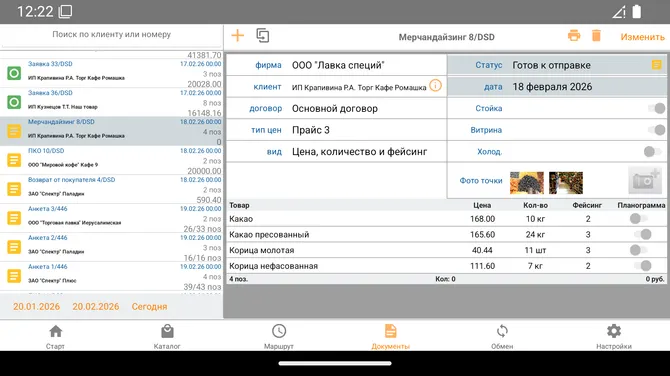
Task: Tap the signal icon in status bar
Action: tap(619, 12)
